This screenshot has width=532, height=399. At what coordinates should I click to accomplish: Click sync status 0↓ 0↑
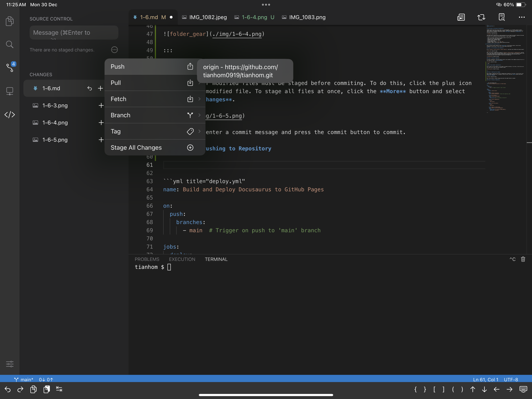46,380
